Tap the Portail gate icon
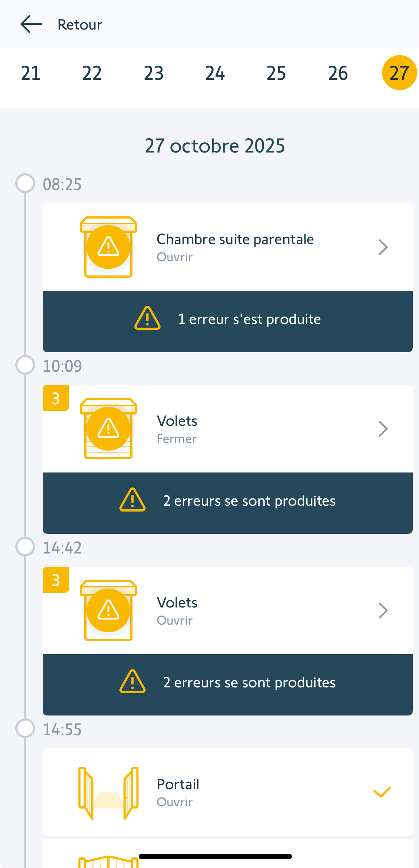 pos(108,793)
